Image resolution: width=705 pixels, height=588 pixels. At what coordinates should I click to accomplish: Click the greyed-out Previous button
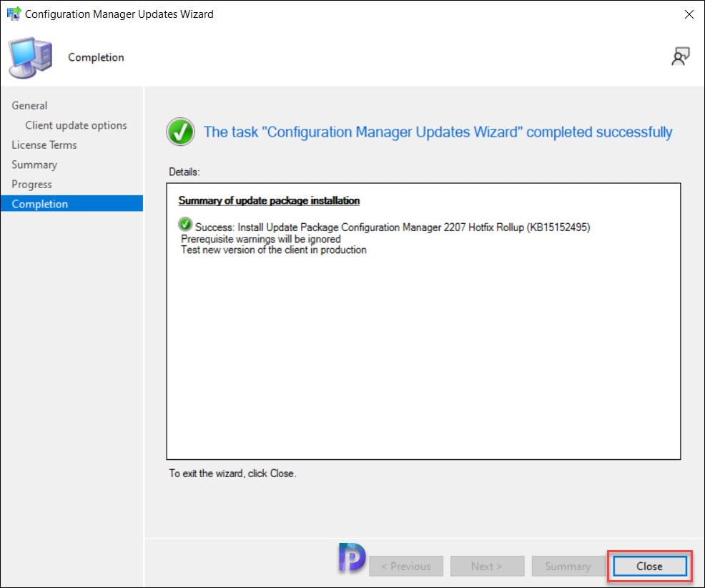click(x=406, y=566)
